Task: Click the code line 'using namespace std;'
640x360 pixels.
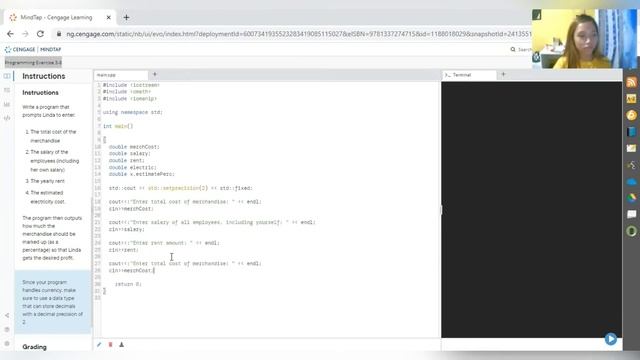Action: tap(133, 112)
